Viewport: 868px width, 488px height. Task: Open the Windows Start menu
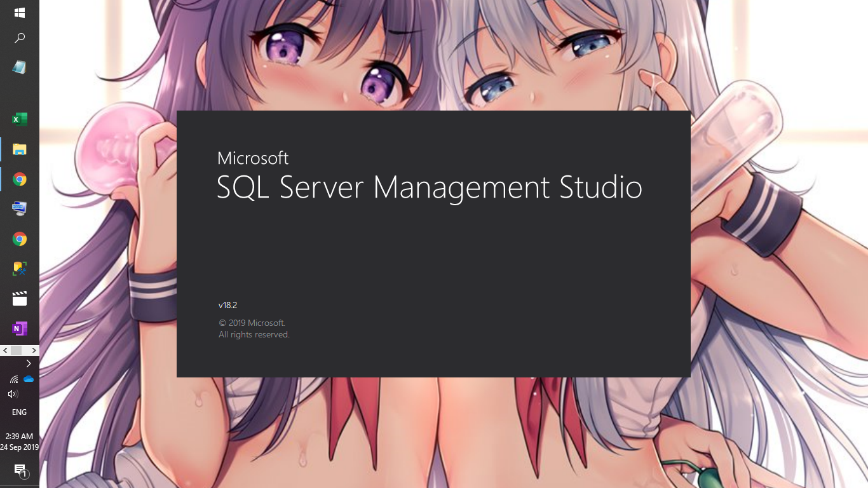click(x=19, y=13)
